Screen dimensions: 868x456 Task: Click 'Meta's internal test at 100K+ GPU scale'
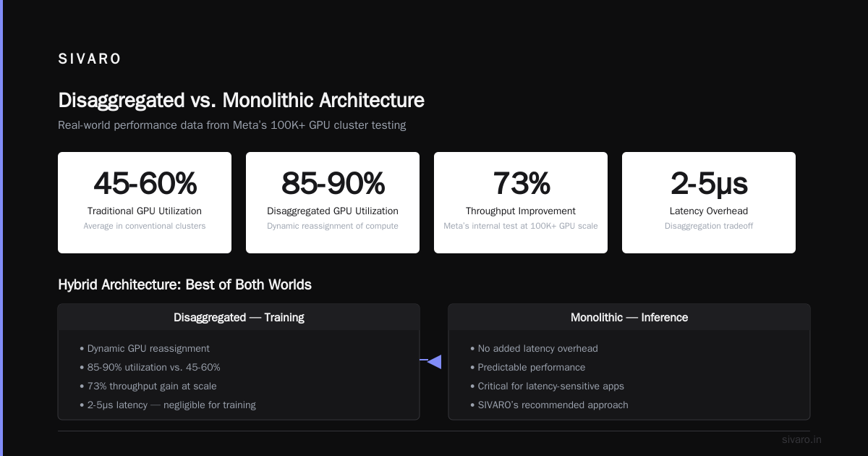(521, 226)
